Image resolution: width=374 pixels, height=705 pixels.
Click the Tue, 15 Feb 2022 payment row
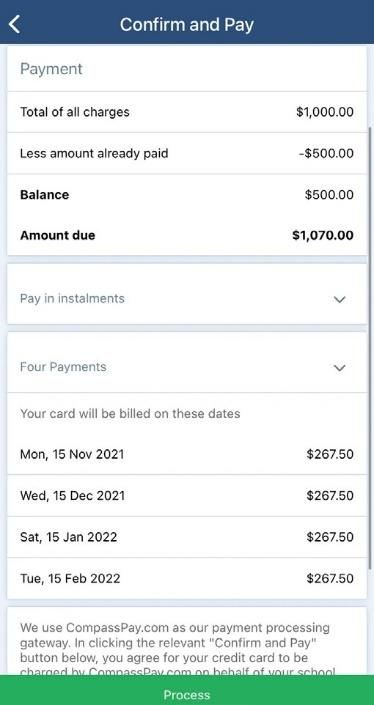(x=187, y=578)
